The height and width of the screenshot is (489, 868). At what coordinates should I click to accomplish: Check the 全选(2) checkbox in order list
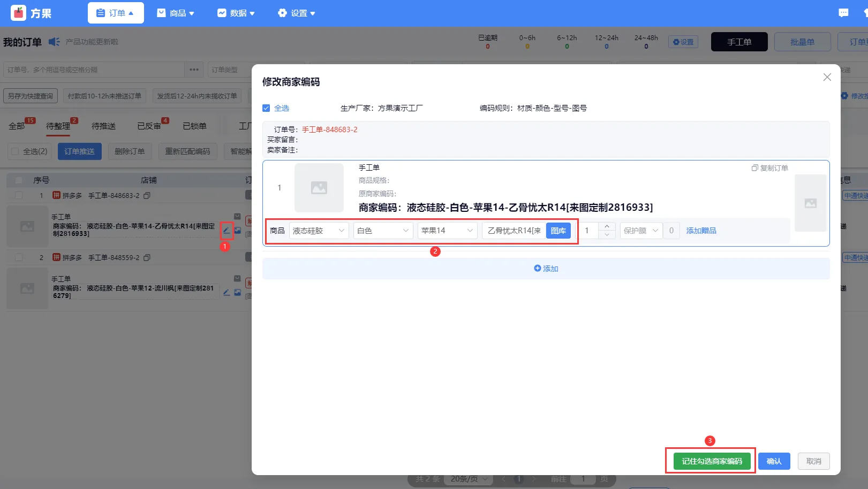pyautogui.click(x=15, y=151)
